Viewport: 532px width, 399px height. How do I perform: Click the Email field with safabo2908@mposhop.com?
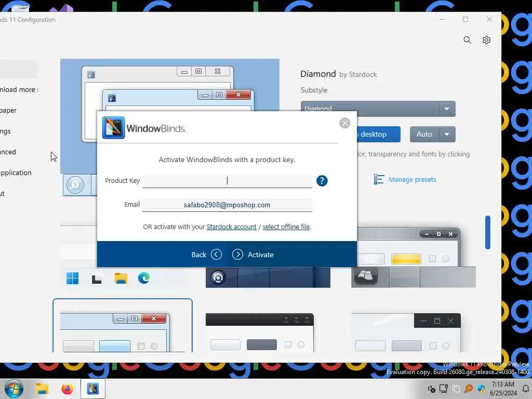click(x=227, y=205)
